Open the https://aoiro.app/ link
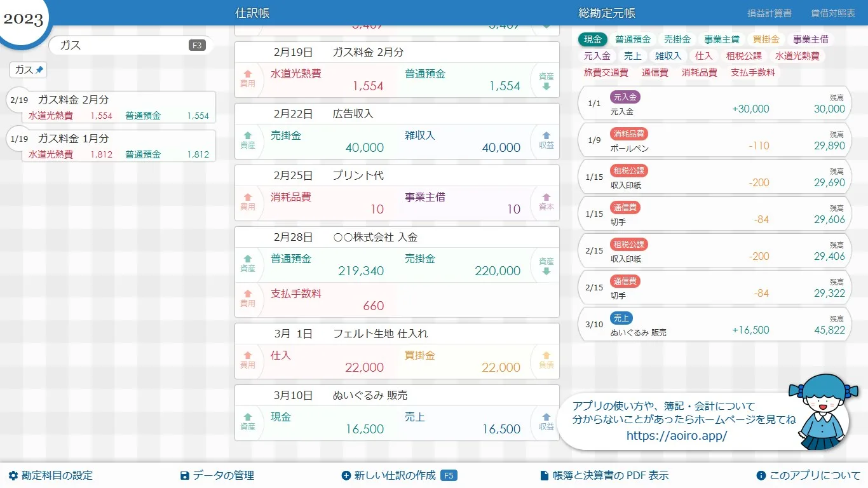The image size is (868, 488). click(677, 435)
